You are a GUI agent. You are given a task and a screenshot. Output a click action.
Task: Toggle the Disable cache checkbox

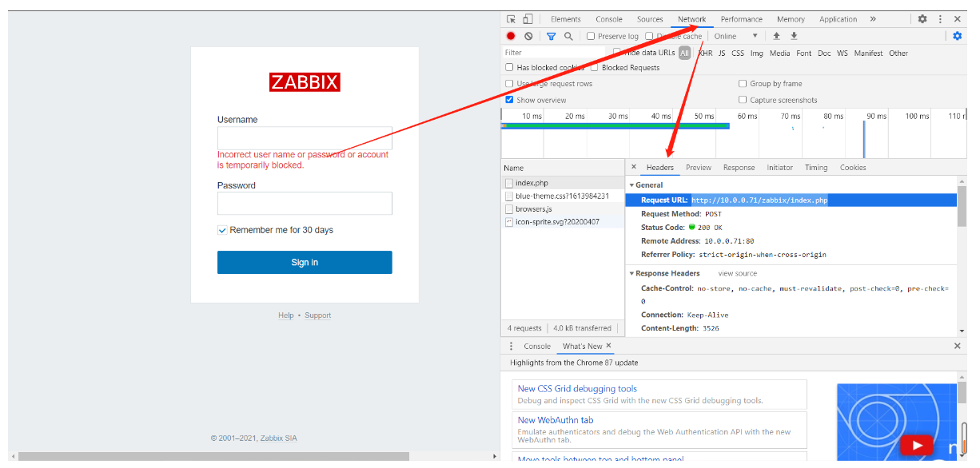649,36
